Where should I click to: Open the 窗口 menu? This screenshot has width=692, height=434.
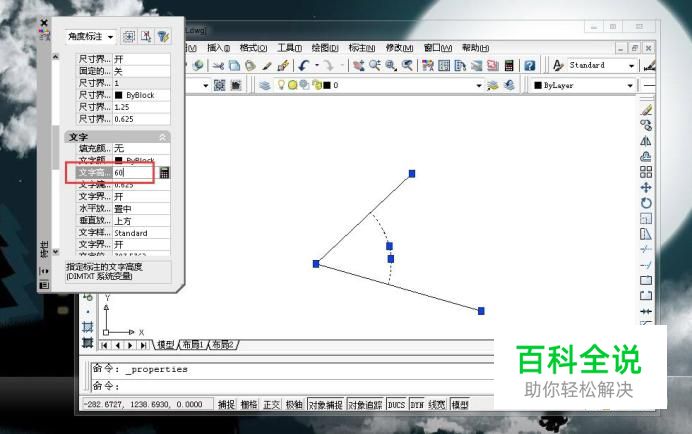point(437,48)
